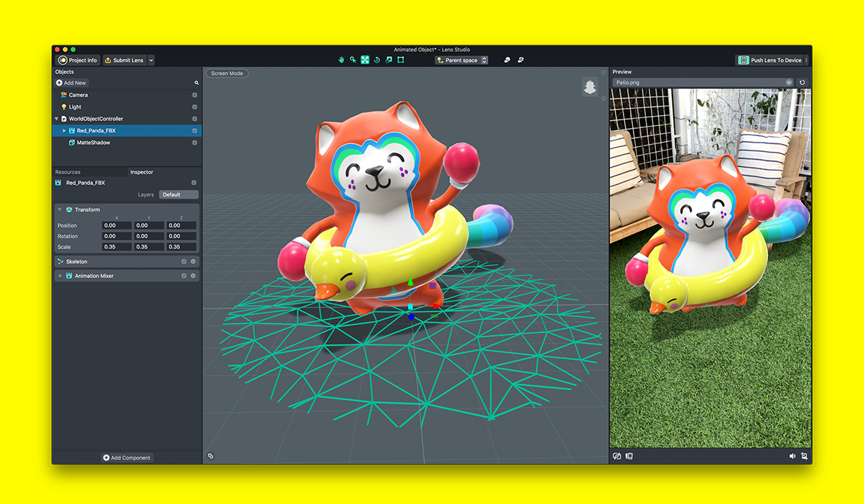Screen dimensions: 864x504
Task: Select the Light row in Objects
Action: pyautogui.click(x=127, y=107)
